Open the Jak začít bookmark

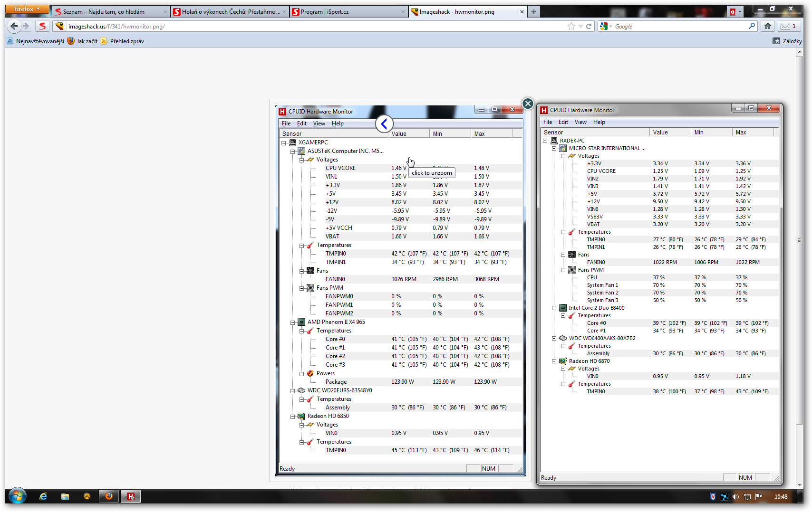click(x=83, y=41)
